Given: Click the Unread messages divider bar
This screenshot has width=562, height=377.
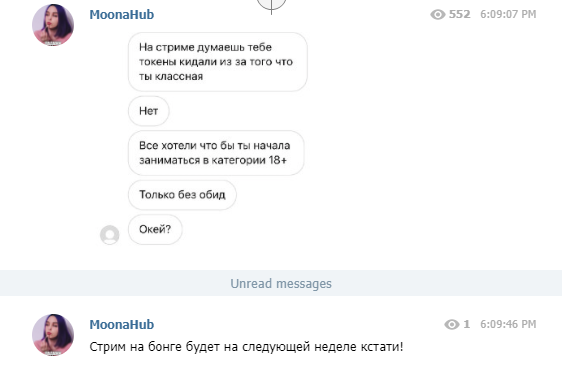Looking at the screenshot, I should coord(281,283).
